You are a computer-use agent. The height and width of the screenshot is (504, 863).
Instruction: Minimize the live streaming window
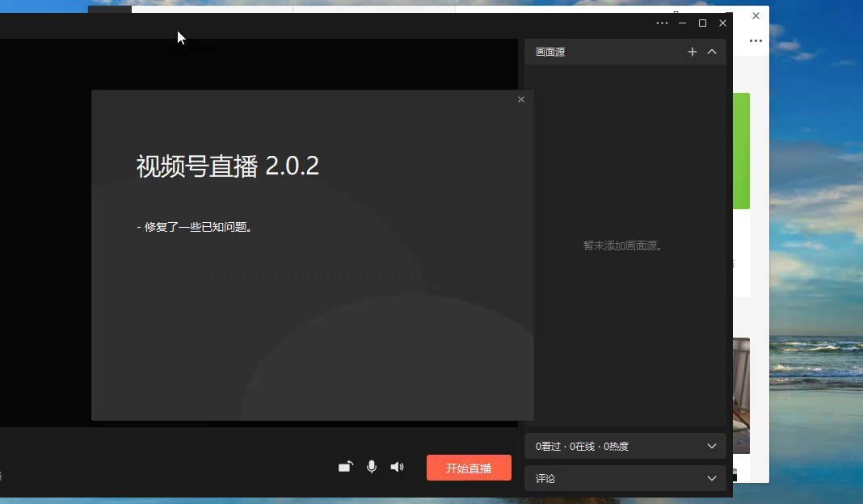[683, 23]
